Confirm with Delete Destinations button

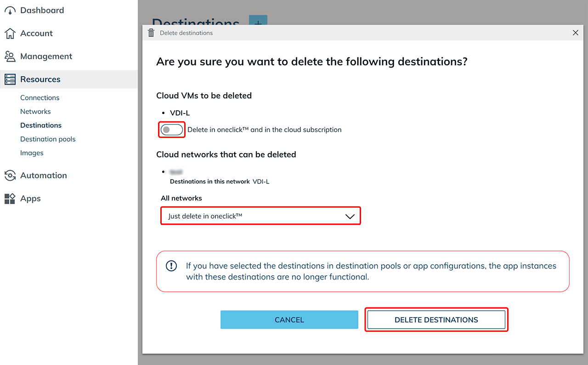point(436,320)
